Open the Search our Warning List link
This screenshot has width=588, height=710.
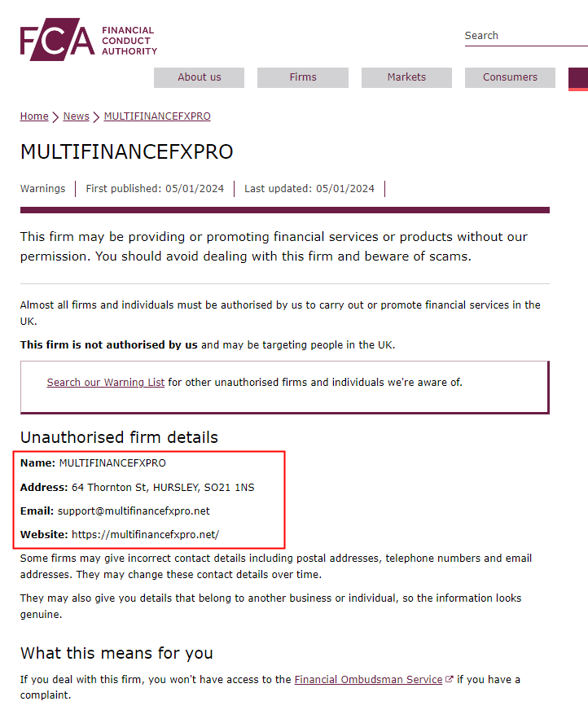(x=106, y=382)
